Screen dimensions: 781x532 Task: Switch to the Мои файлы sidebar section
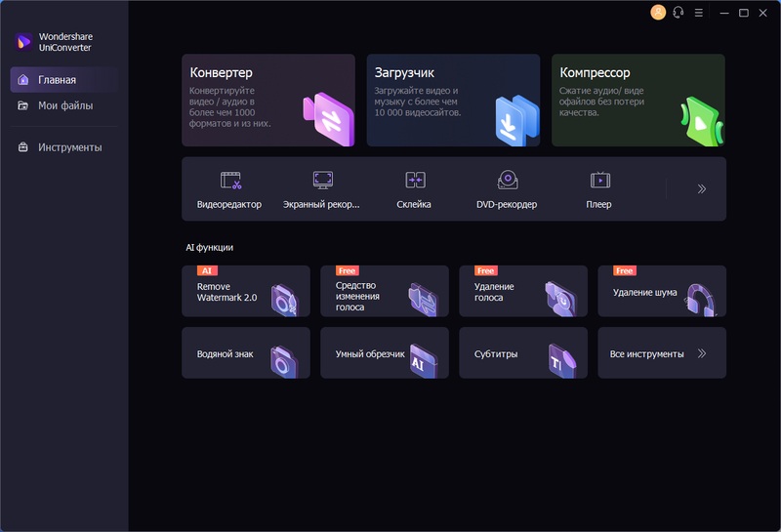pos(63,105)
